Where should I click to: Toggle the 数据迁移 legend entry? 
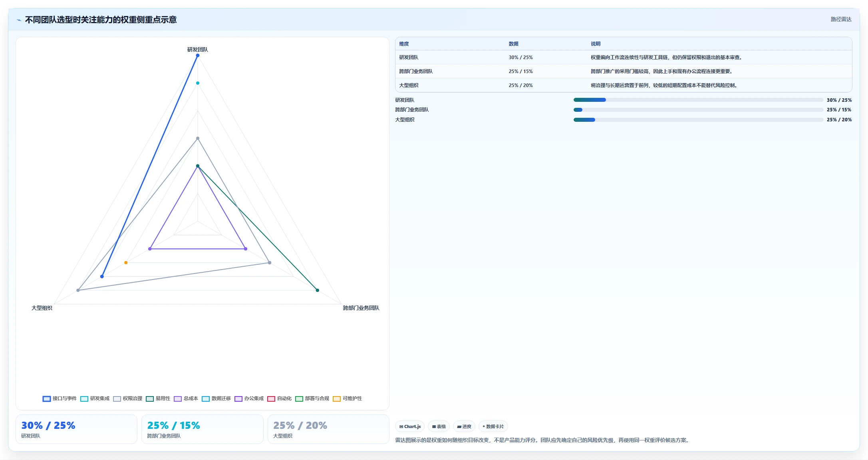pos(216,399)
